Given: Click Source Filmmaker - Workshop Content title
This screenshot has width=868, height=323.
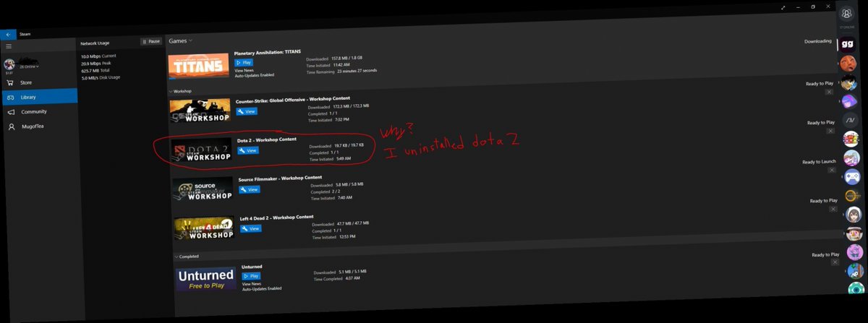Looking at the screenshot, I should (281, 178).
